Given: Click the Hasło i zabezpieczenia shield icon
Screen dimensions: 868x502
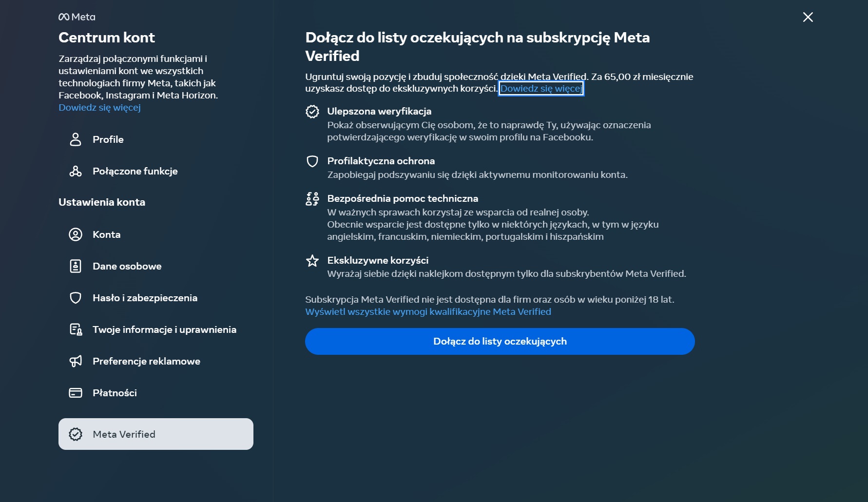Looking at the screenshot, I should (76, 298).
